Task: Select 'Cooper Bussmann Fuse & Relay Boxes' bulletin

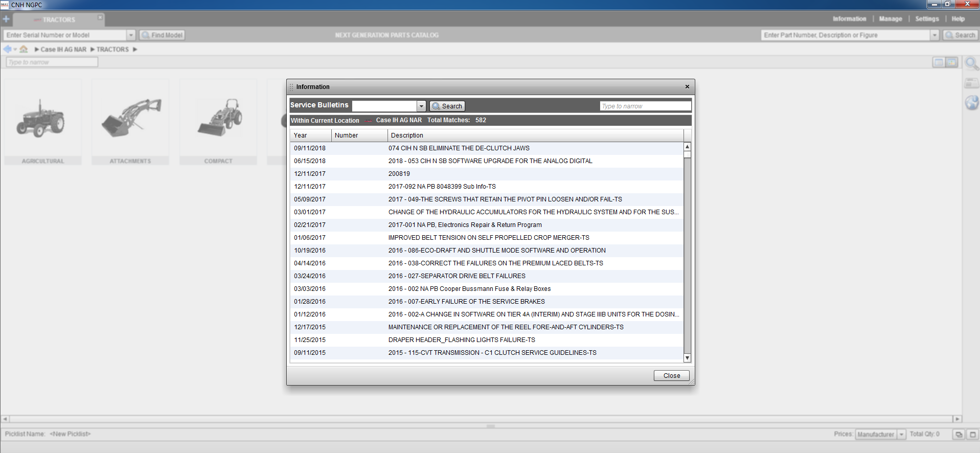Action: (487, 289)
